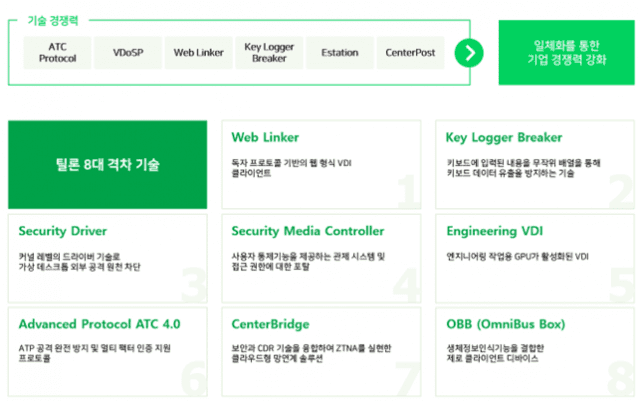Open the CenterBridge card heading
640x401 pixels.
(271, 324)
